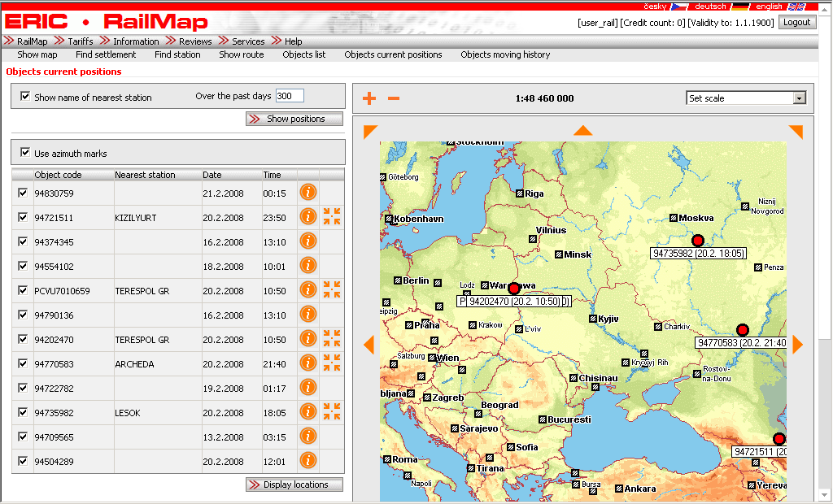Click map marker 94770583 near Charkiv
The height and width of the screenshot is (504, 833).
[743, 330]
